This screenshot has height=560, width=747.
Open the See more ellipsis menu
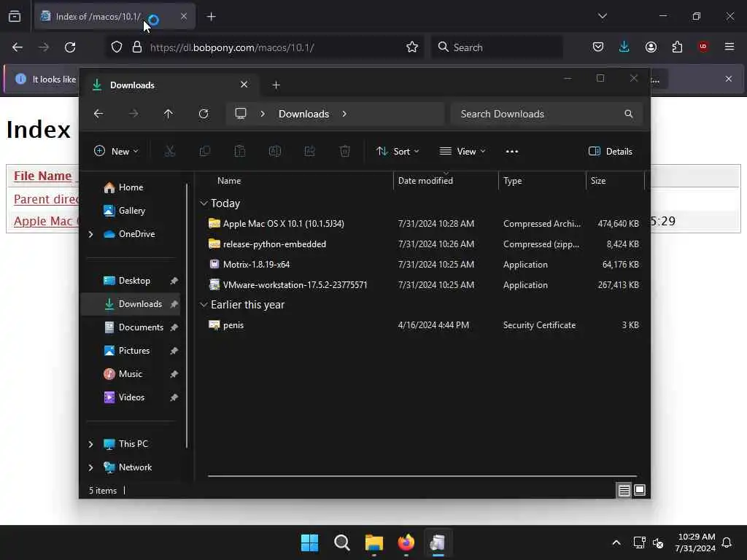click(511, 152)
